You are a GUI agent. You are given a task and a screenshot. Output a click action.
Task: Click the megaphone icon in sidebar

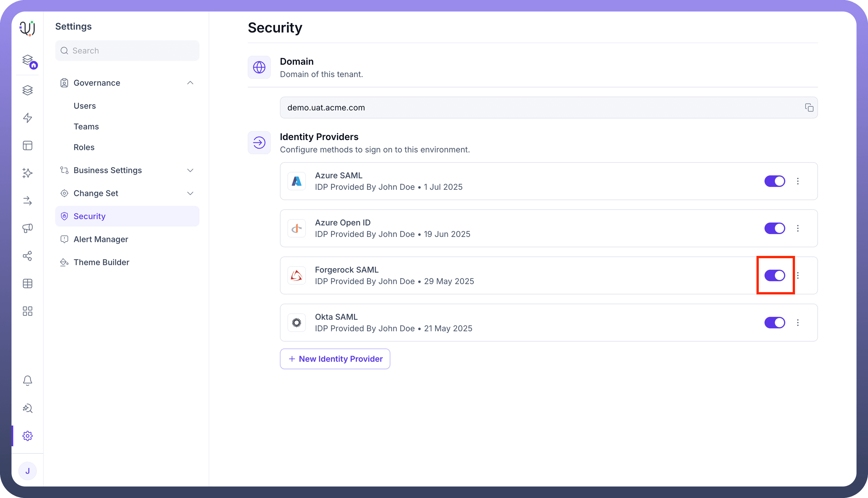pyautogui.click(x=27, y=228)
